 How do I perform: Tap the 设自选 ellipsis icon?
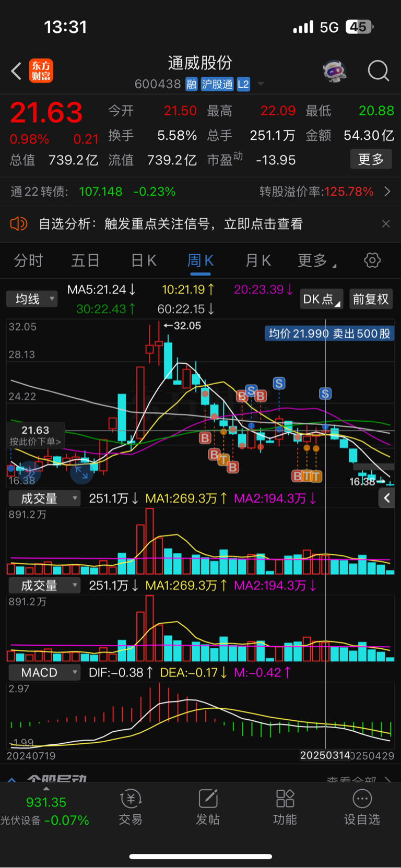coord(362,799)
